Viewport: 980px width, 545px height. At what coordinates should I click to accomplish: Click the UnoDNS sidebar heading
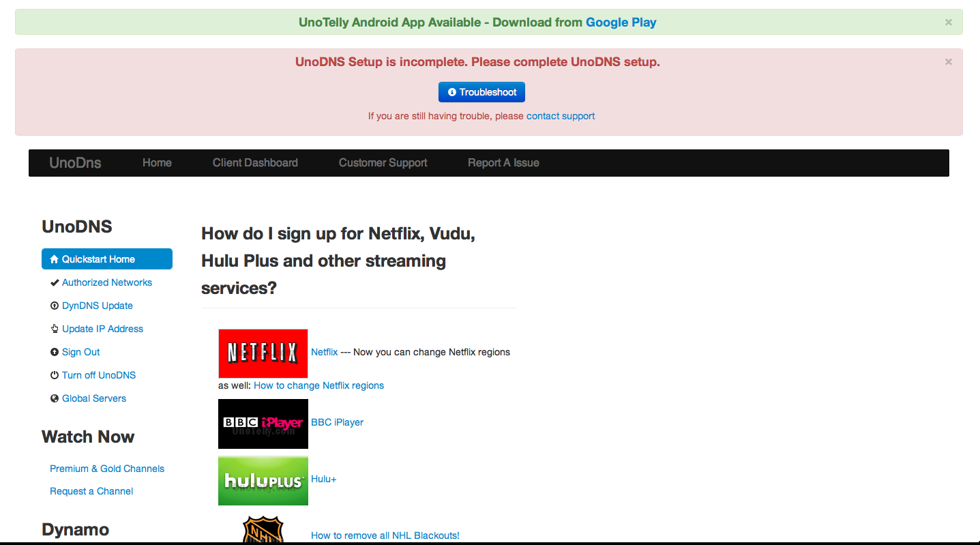pyautogui.click(x=77, y=226)
